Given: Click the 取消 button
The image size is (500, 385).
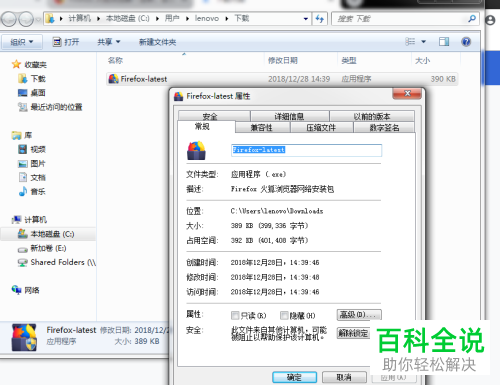Looking at the screenshot, I should 344,377.
